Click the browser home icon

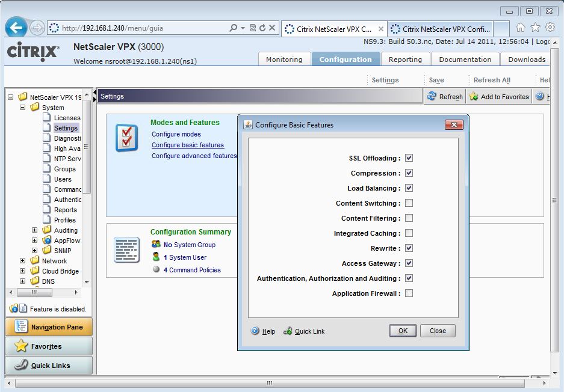point(520,28)
